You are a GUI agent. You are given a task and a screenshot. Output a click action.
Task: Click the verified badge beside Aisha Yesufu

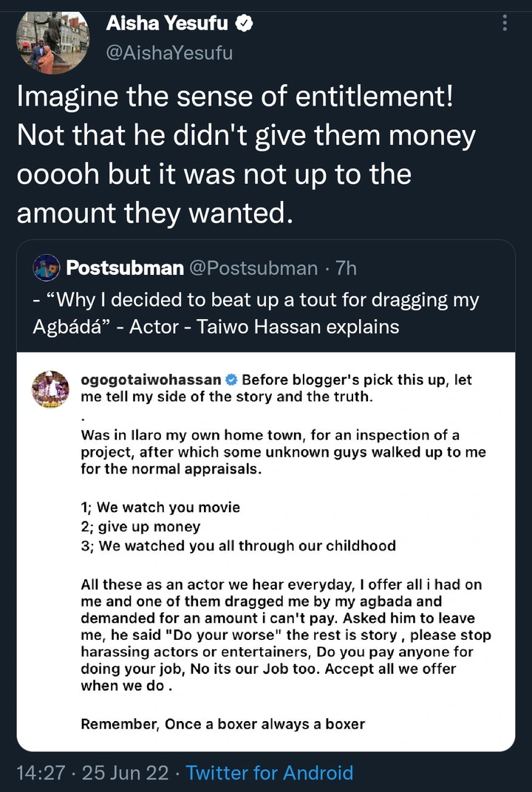(x=244, y=24)
